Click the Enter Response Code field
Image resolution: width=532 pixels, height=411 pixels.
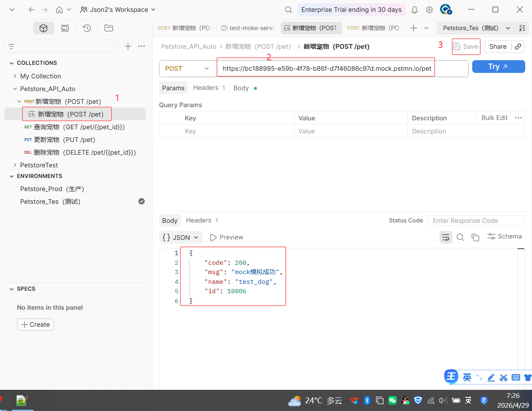[476, 220]
